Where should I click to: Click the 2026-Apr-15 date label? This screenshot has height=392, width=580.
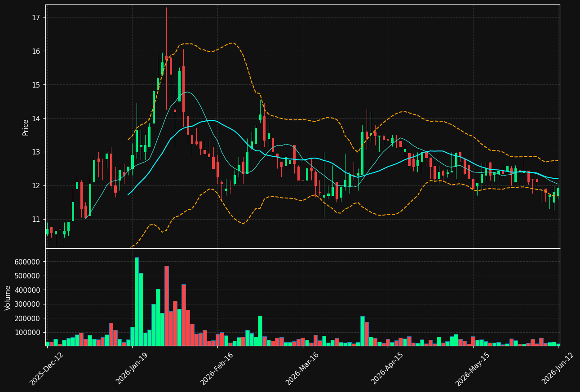(x=387, y=369)
